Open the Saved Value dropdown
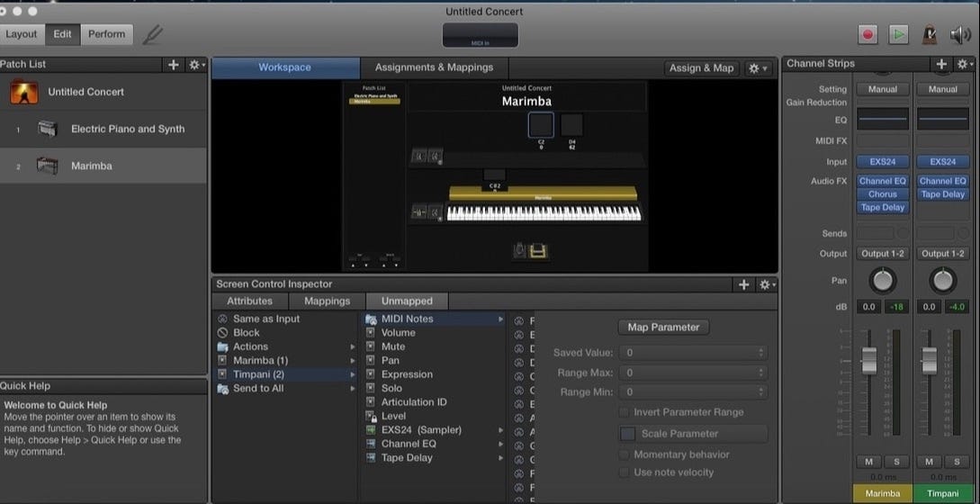Image resolution: width=980 pixels, height=504 pixels. coord(695,353)
